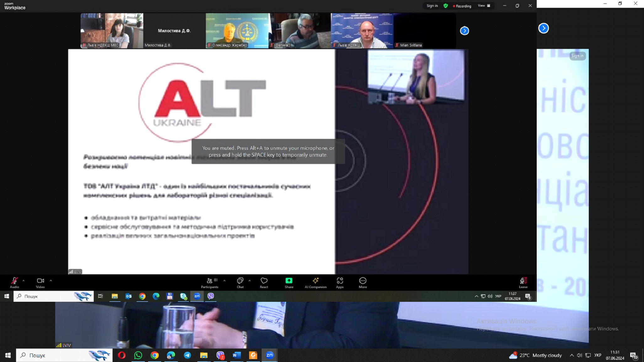Open the More options menu in Zoom toolbar
This screenshot has height=362, width=644.
(363, 282)
